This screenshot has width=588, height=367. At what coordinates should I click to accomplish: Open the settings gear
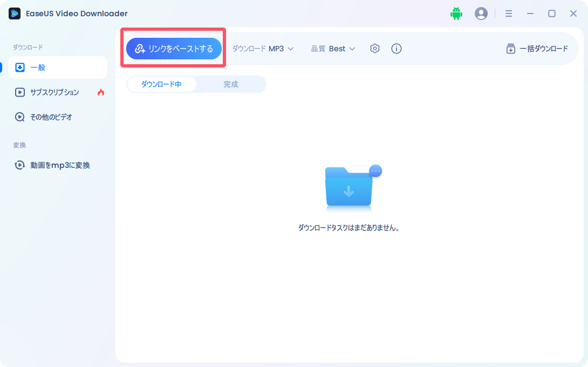point(375,49)
